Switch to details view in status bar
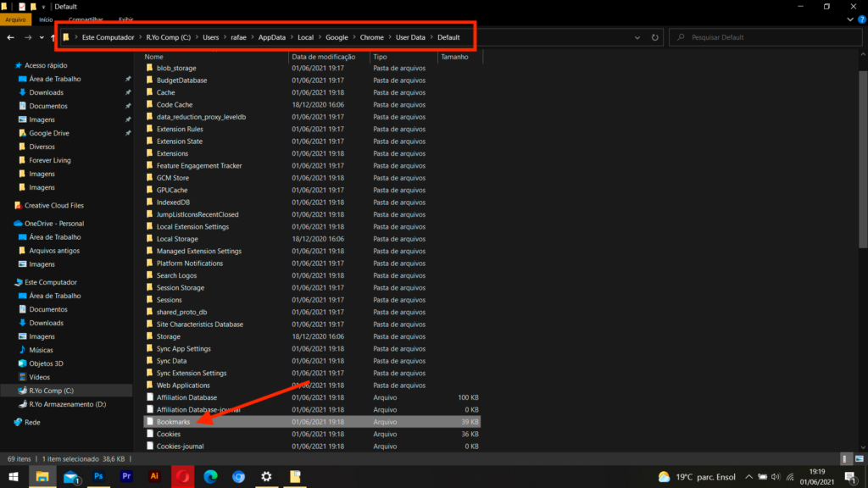The width and height of the screenshot is (868, 488). coord(845,458)
